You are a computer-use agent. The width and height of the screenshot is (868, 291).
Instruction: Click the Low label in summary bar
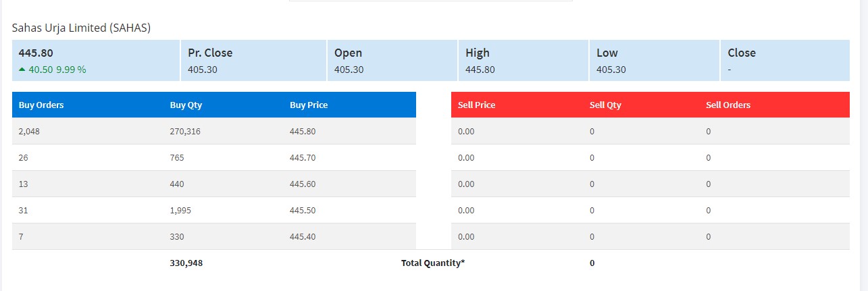tap(607, 53)
